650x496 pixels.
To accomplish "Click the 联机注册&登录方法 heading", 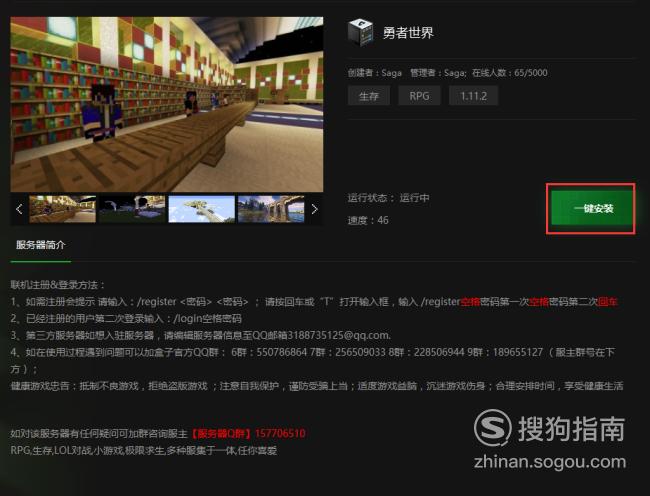I will point(57,285).
